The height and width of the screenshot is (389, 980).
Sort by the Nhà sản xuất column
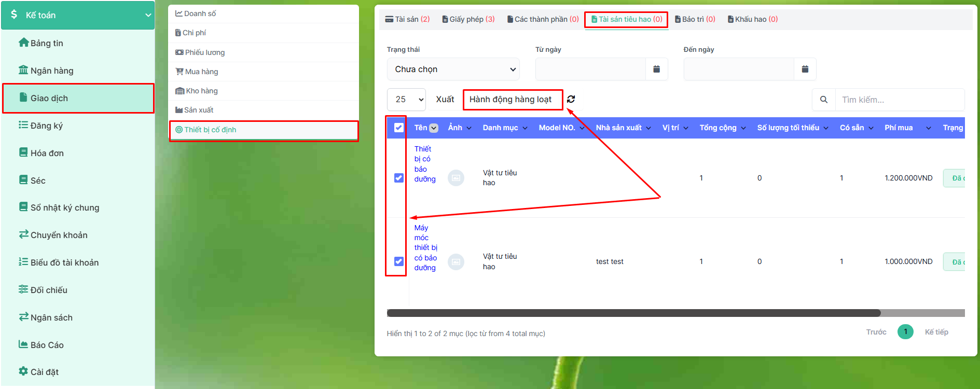tap(623, 128)
